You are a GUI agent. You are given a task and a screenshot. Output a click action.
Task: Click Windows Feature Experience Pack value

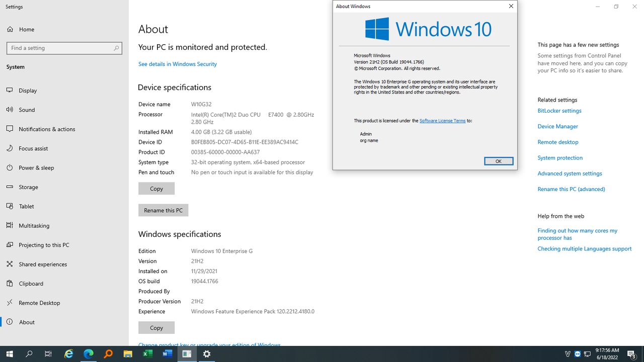[253, 311]
